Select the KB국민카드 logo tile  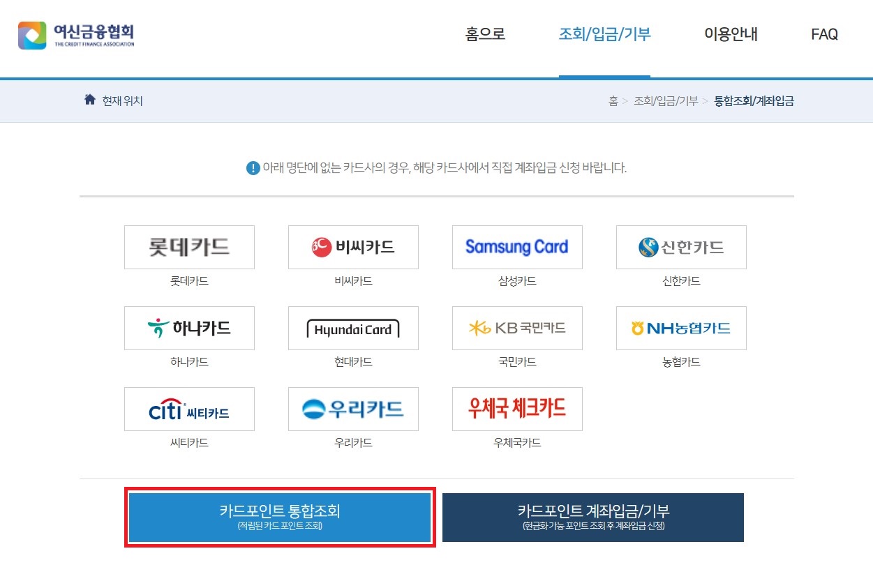tap(517, 328)
